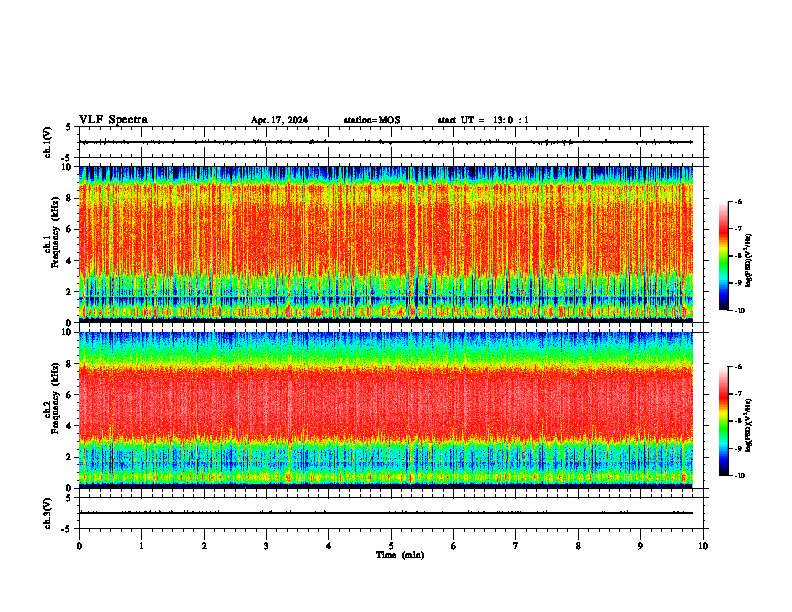
Task: Click the "Time (min)" axis label
Action: tap(400, 555)
